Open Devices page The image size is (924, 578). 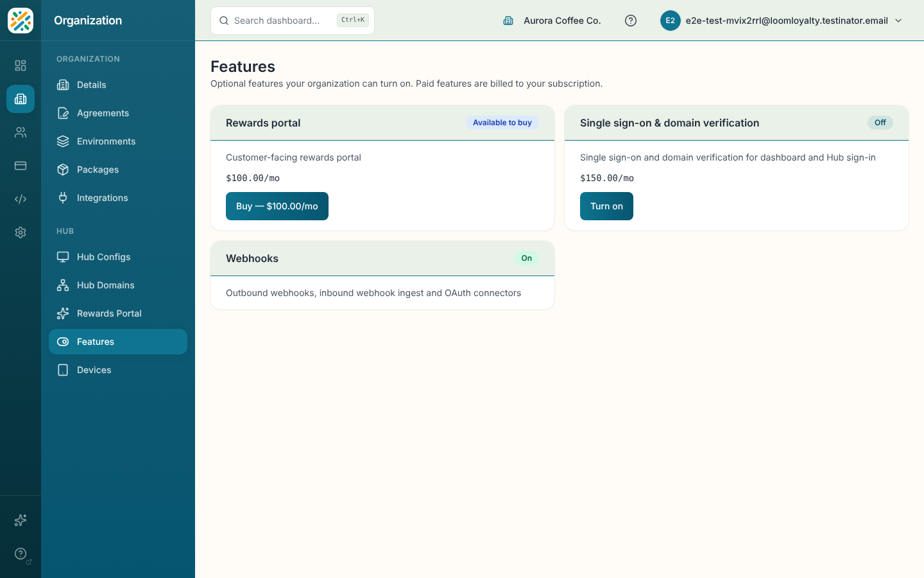118,370
